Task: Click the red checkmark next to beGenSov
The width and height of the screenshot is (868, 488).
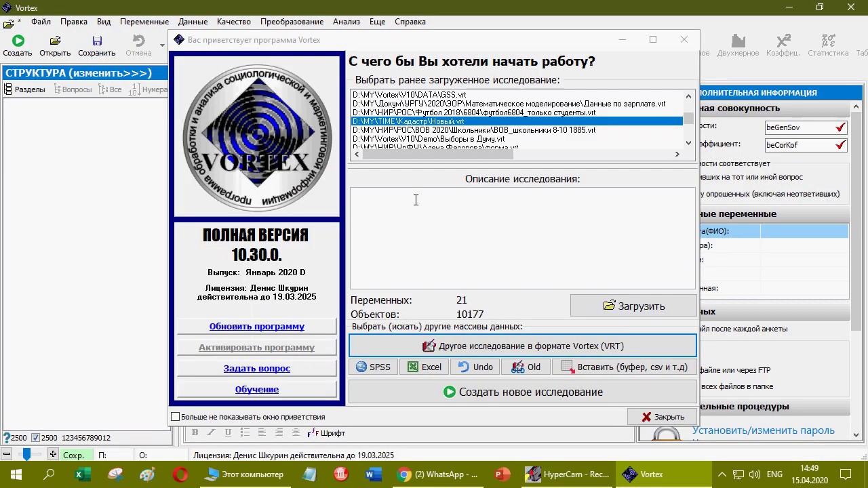Action: [841, 127]
